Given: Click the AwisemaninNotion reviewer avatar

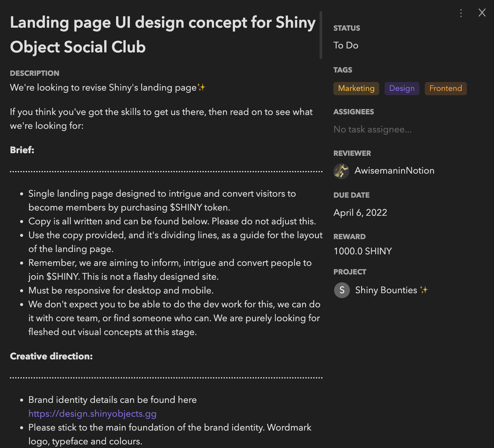Looking at the screenshot, I should (x=341, y=171).
